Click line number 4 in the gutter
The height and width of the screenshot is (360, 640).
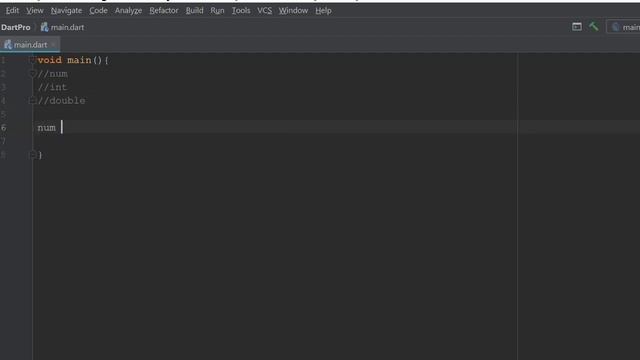(3, 101)
